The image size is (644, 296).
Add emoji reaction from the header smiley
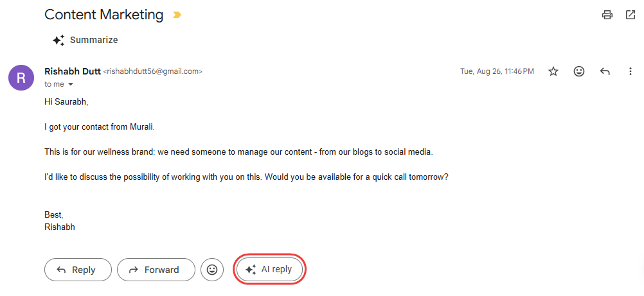click(579, 71)
